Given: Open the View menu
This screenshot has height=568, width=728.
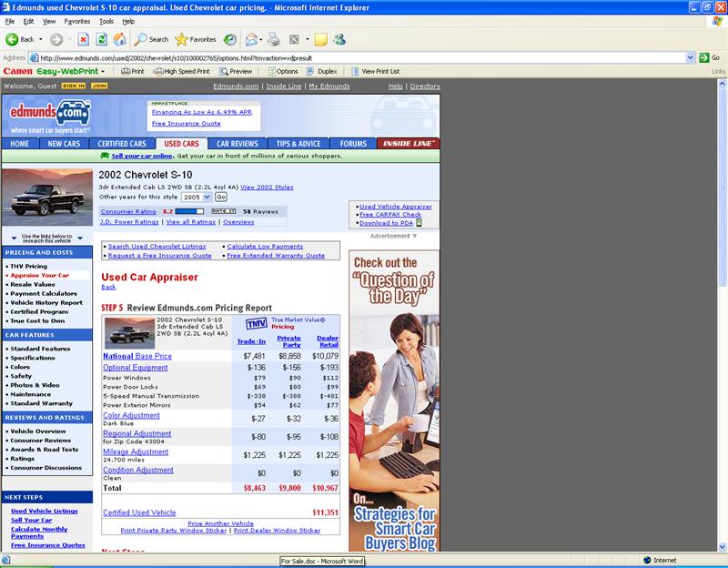Looking at the screenshot, I should [49, 21].
